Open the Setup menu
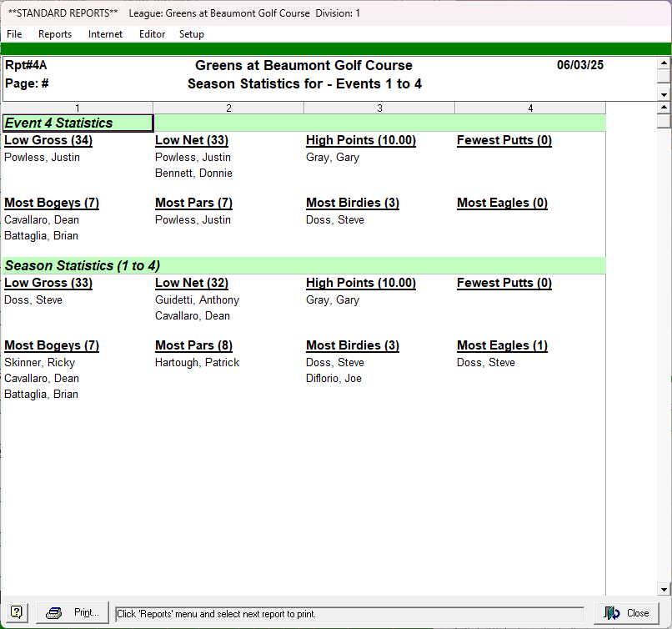Image resolution: width=672 pixels, height=629 pixels. point(191,34)
